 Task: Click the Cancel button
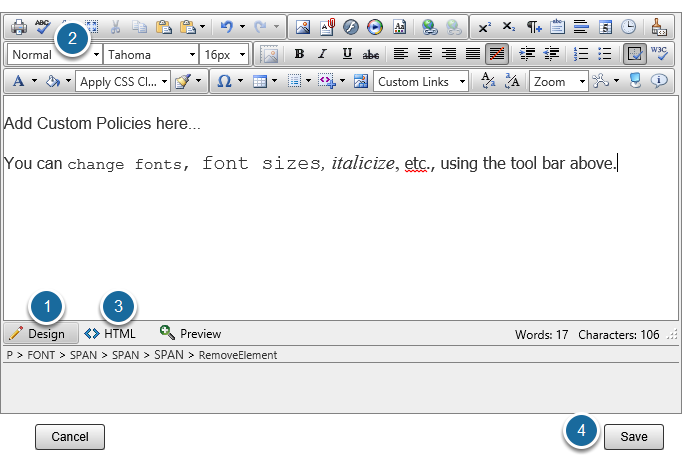pos(70,437)
